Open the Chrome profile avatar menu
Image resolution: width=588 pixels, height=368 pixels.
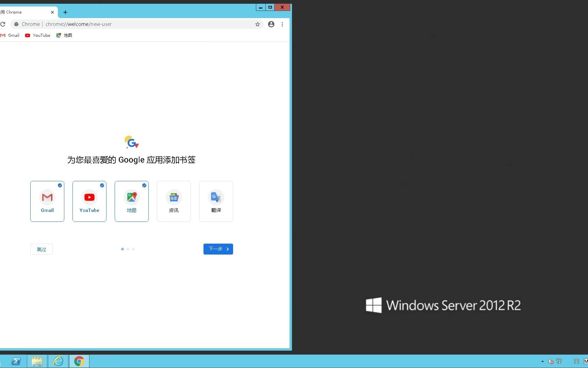271,24
